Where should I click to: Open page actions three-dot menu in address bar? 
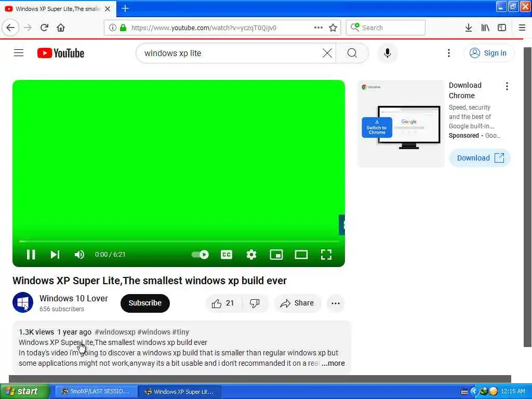click(318, 28)
